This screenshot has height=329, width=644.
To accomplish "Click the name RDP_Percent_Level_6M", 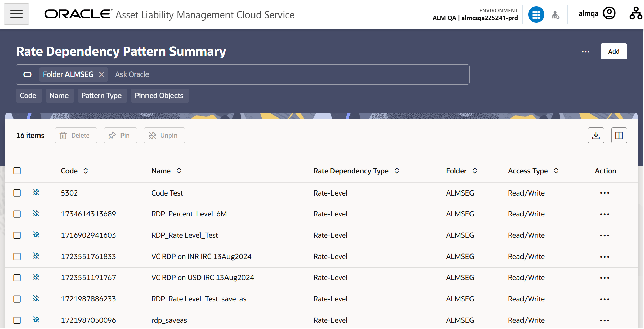I will pyautogui.click(x=189, y=214).
